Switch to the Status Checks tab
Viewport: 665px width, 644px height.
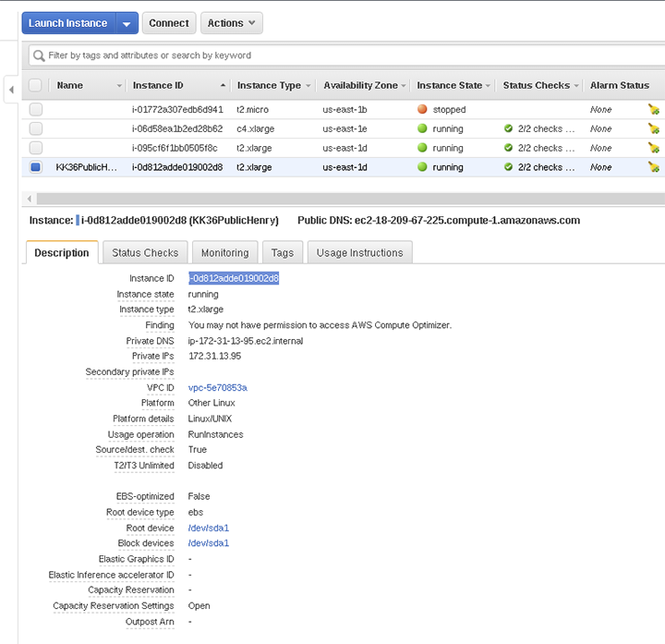[145, 252]
